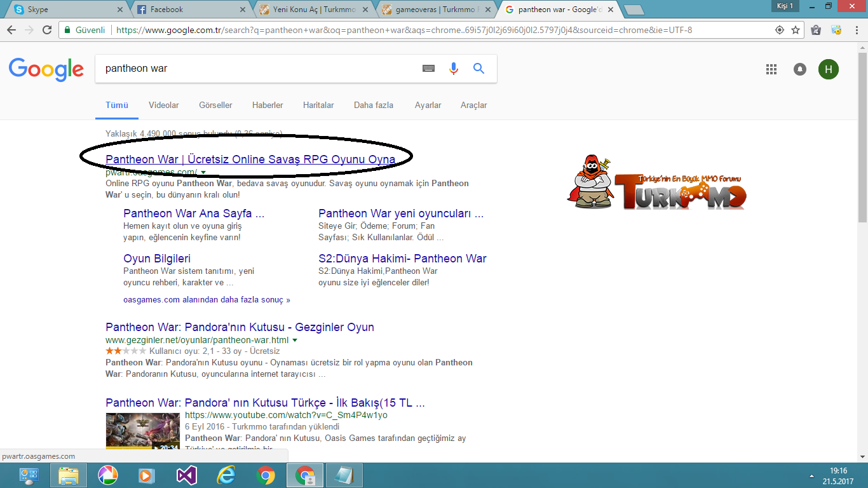The height and width of the screenshot is (488, 868).
Task: Open Google notifications bell
Action: click(x=800, y=69)
